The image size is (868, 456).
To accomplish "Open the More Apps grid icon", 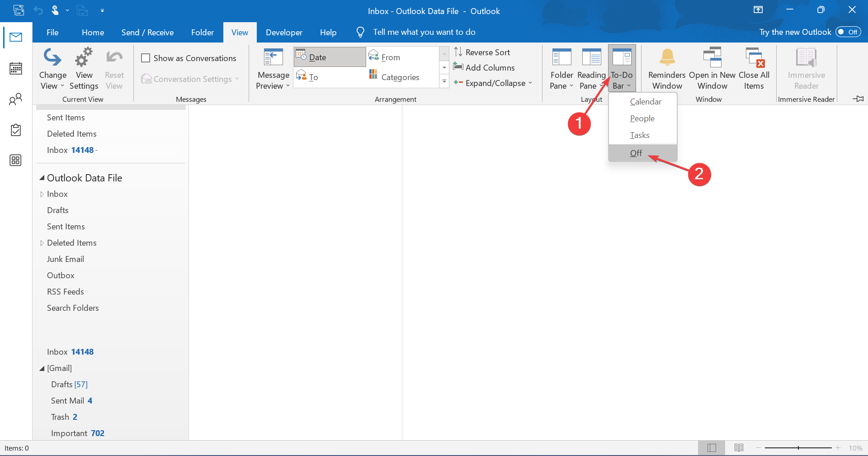I will (16, 160).
